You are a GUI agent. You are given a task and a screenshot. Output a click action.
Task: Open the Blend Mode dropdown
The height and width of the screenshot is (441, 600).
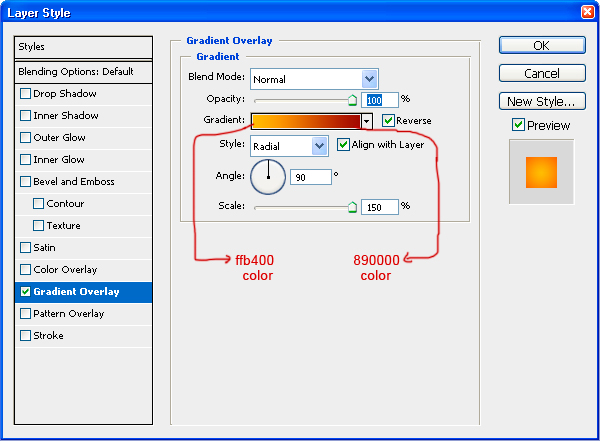[369, 79]
